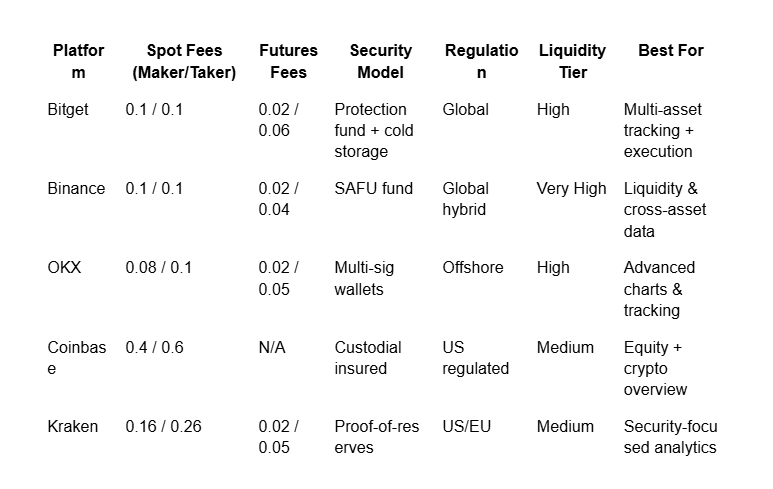773x489 pixels.
Task: Click the Coinbase platform cell
Action: tap(76, 358)
